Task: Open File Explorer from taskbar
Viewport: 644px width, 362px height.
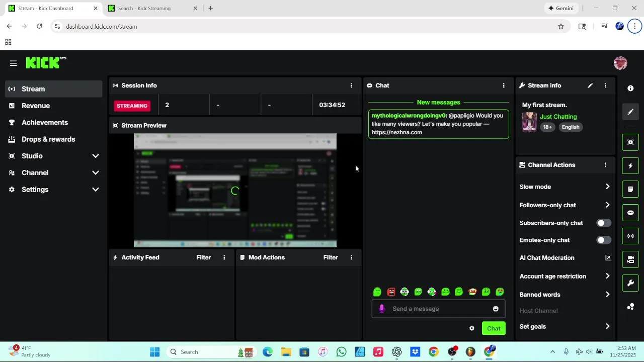Action: point(286,352)
